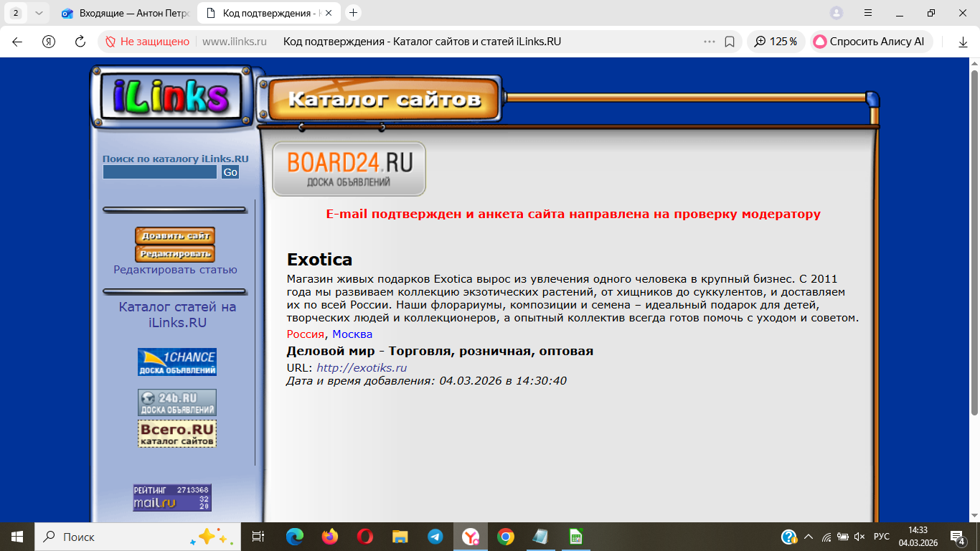Click the Exotica site heading

point(319,259)
